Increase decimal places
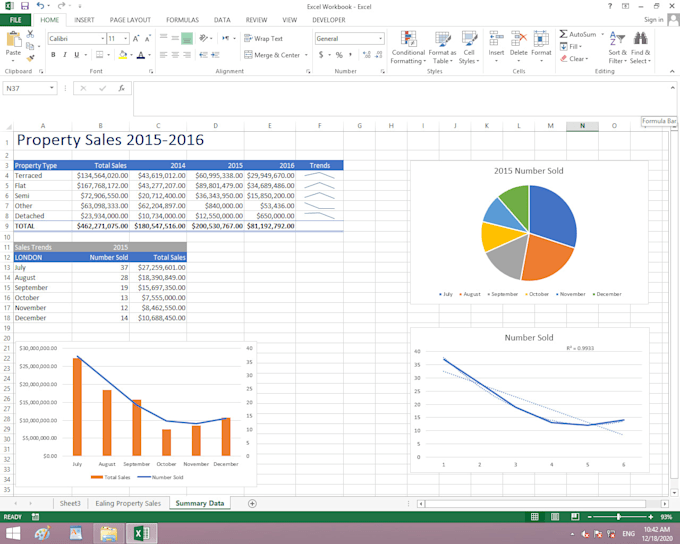This screenshot has width=680, height=544. coord(366,55)
